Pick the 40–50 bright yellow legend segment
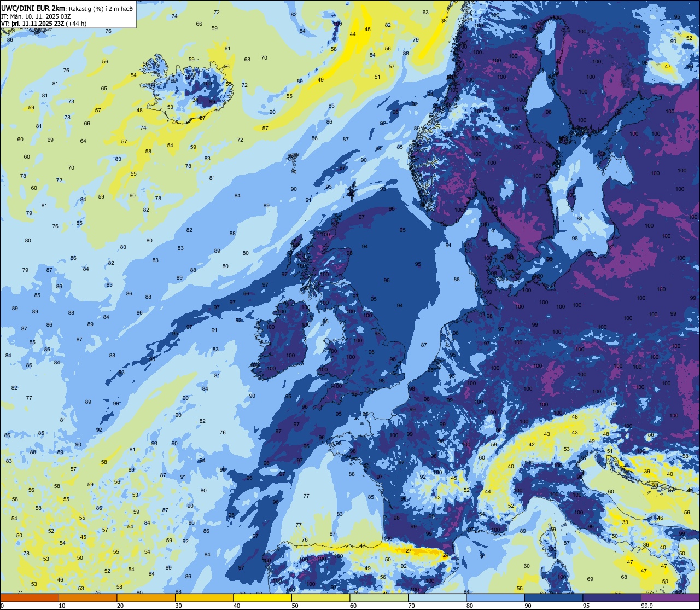The image size is (700, 610). point(262,597)
